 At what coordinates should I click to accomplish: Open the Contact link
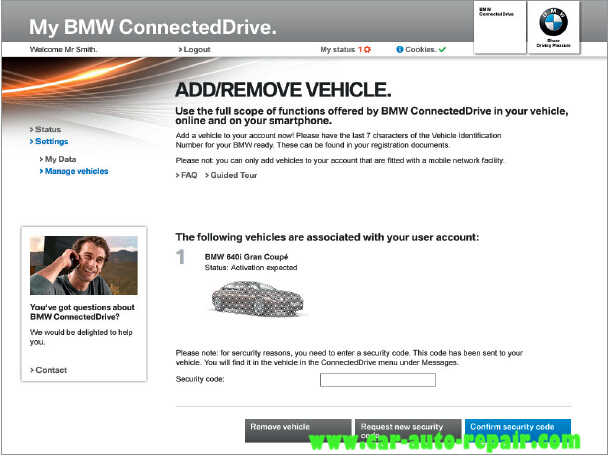[48, 370]
